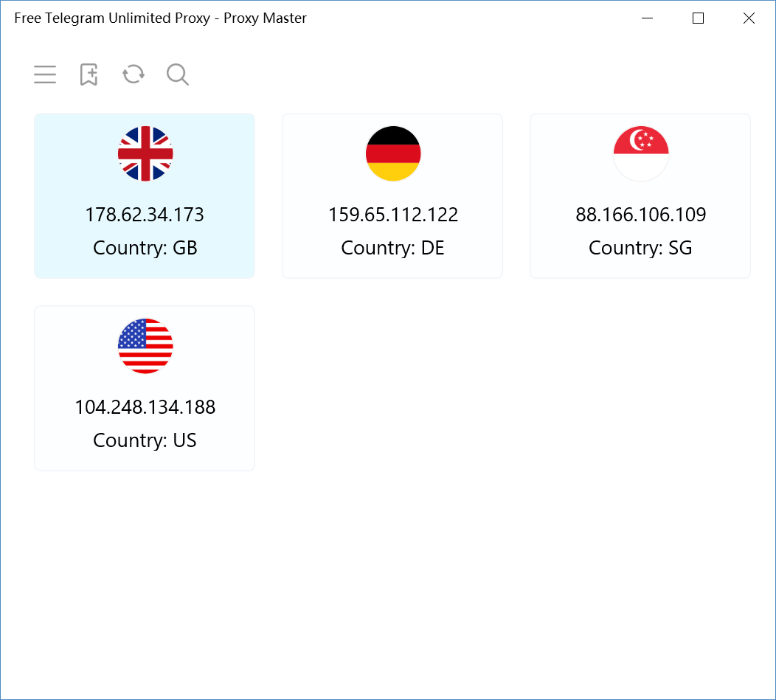Click the 'Country: US' label
Image resolution: width=776 pixels, height=700 pixels.
(145, 440)
